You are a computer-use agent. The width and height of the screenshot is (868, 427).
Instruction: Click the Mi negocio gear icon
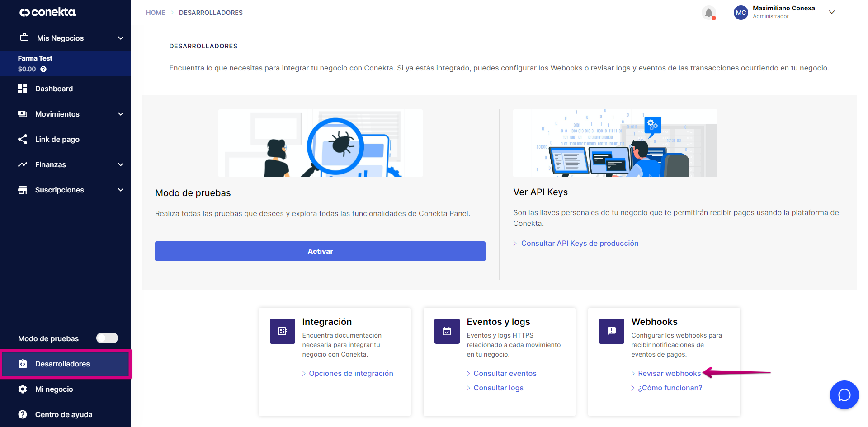tap(23, 389)
